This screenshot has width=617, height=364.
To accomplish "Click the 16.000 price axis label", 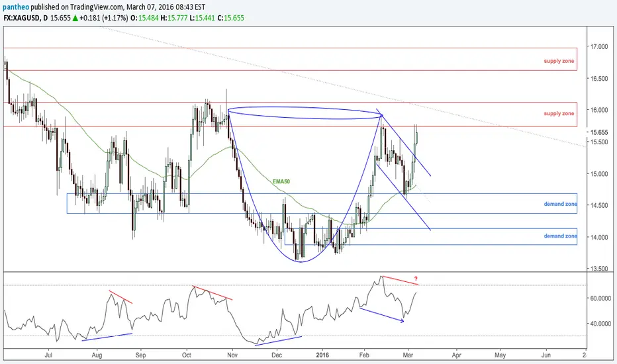I will click(x=599, y=110).
